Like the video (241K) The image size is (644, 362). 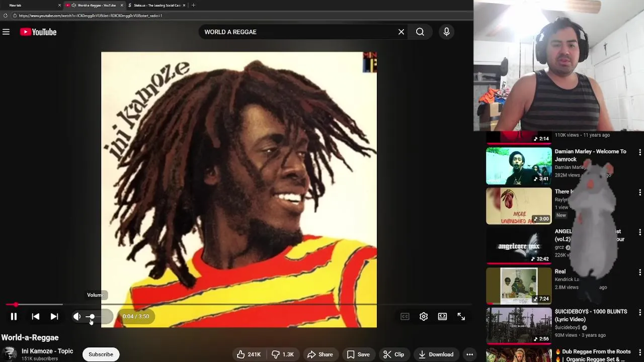point(249,354)
